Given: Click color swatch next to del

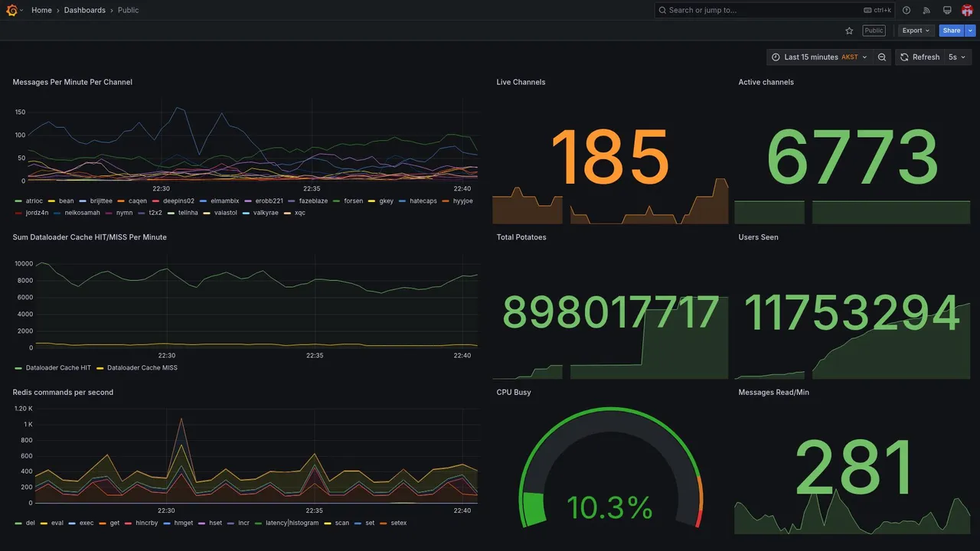Looking at the screenshot, I should [18, 523].
